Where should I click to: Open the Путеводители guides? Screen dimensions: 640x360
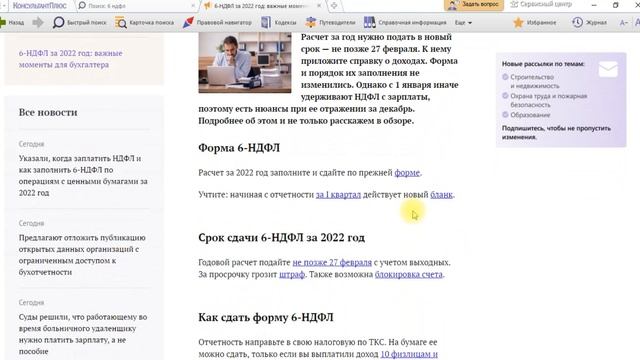(x=330, y=22)
